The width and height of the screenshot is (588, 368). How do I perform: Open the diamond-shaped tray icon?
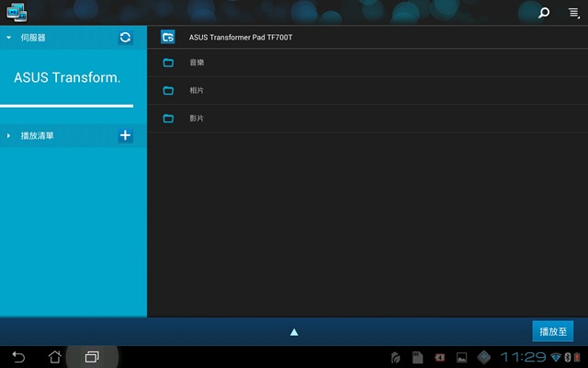[484, 357]
